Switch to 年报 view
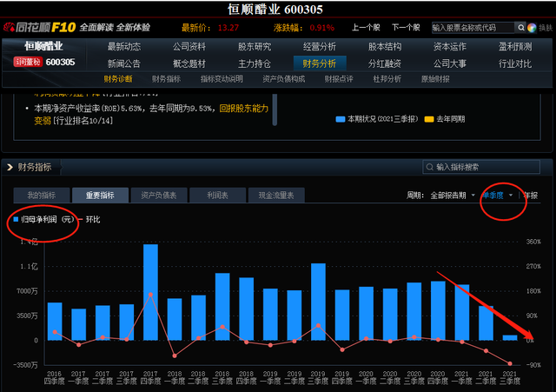556x392 pixels. click(531, 195)
